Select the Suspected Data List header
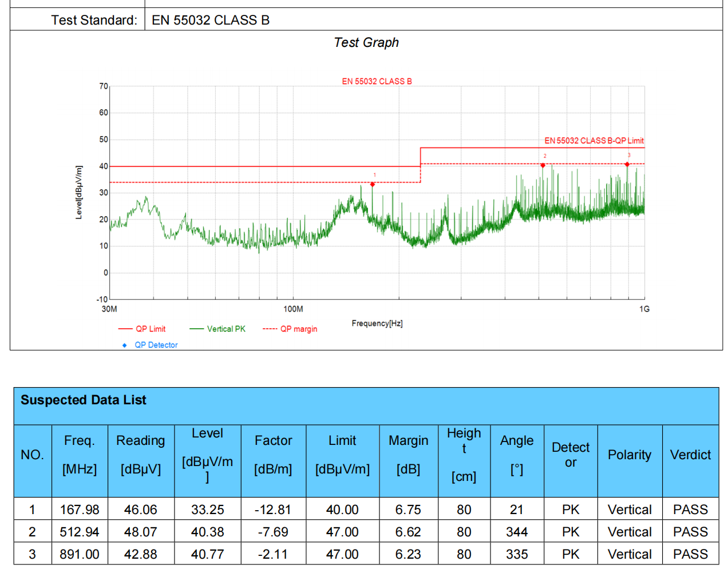Image resolution: width=728 pixels, height=573 pixels. pos(84,400)
